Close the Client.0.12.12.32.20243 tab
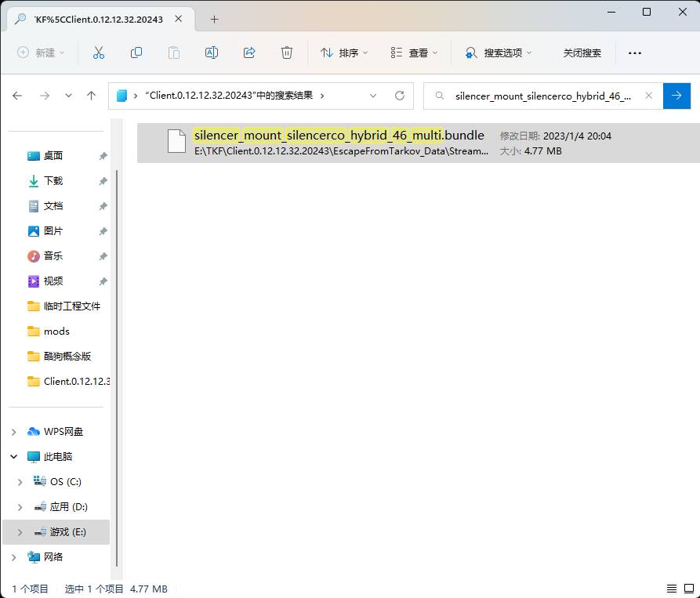Image resolution: width=700 pixels, height=598 pixels. click(x=178, y=19)
